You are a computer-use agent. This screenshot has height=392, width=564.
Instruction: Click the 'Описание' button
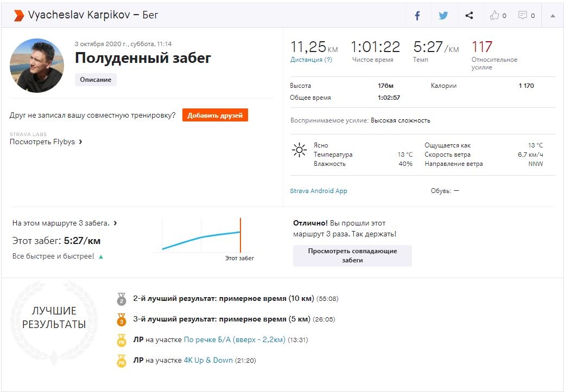[x=96, y=80]
